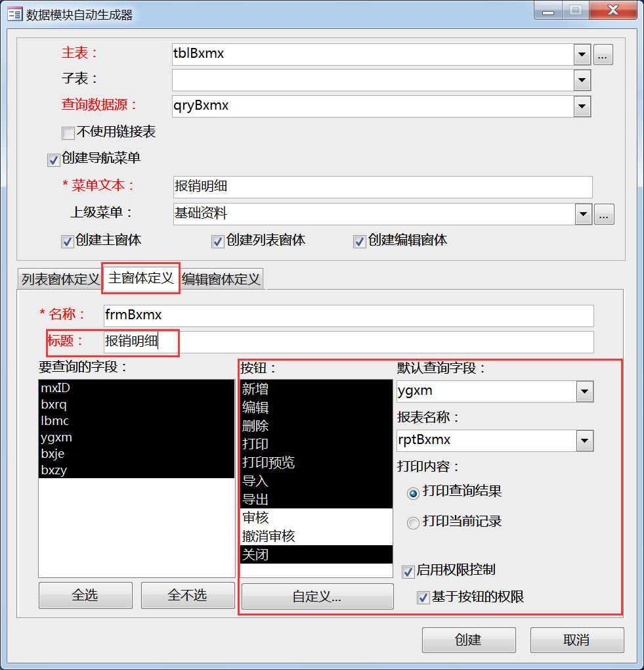Image resolution: width=644 pixels, height=670 pixels.
Task: Click the 菜单文本 input field
Action: point(383,187)
